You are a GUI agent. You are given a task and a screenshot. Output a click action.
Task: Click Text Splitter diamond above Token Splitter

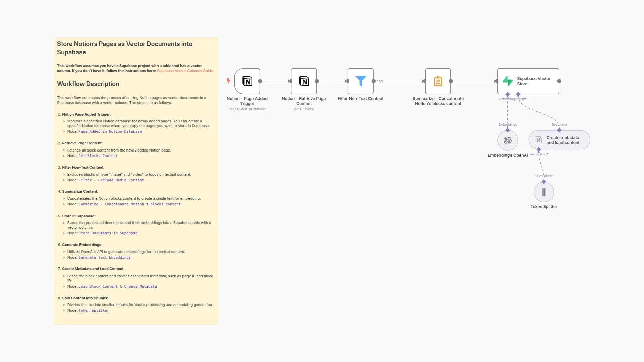click(x=544, y=182)
